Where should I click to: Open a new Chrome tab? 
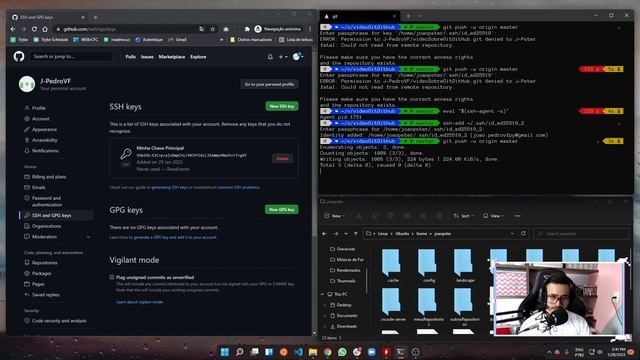pos(96,17)
